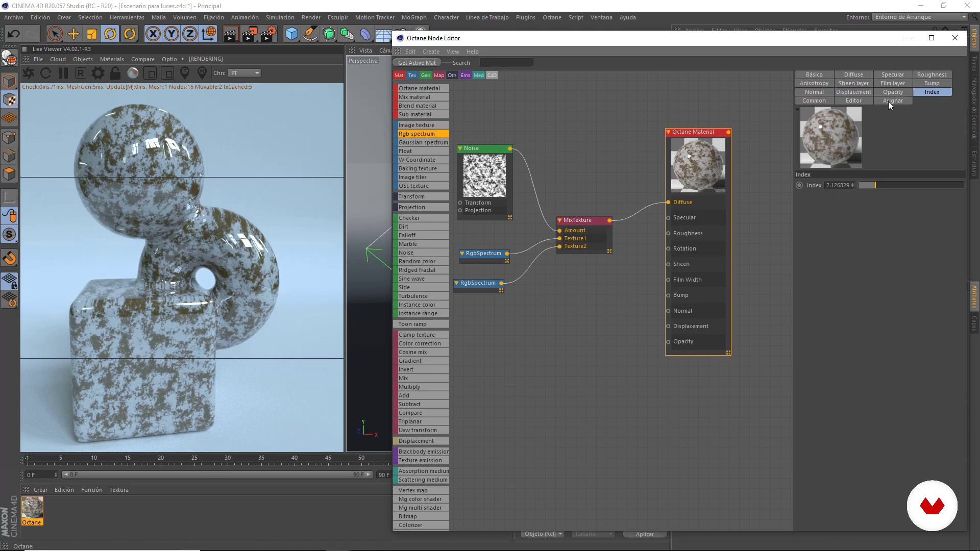Click Get Active Mat button
Image resolution: width=980 pixels, height=551 pixels.
(x=417, y=63)
